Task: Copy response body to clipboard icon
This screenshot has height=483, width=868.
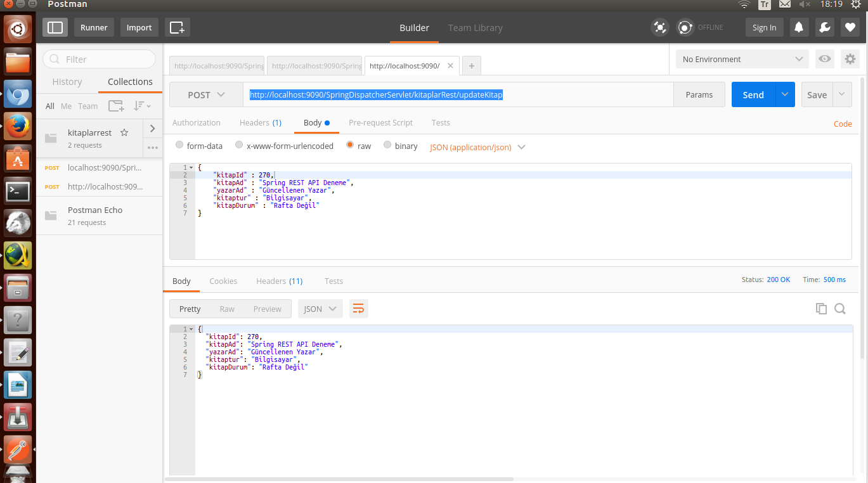Action: (x=821, y=309)
